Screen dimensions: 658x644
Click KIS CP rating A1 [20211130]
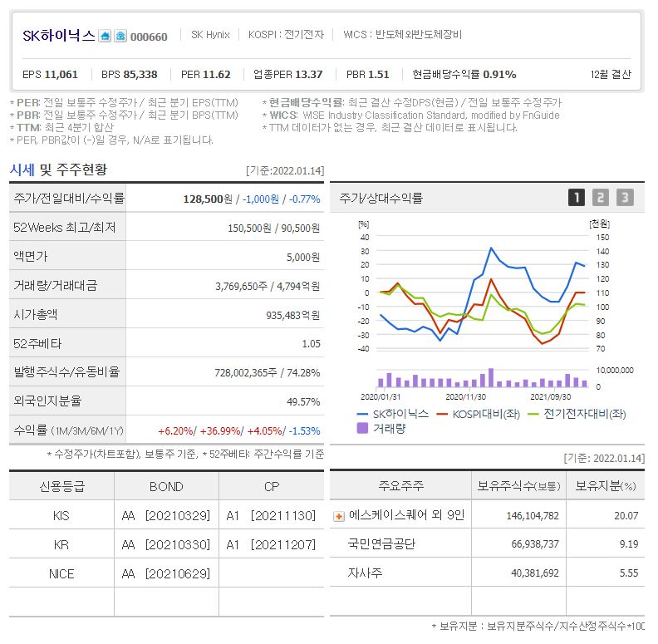click(x=271, y=516)
